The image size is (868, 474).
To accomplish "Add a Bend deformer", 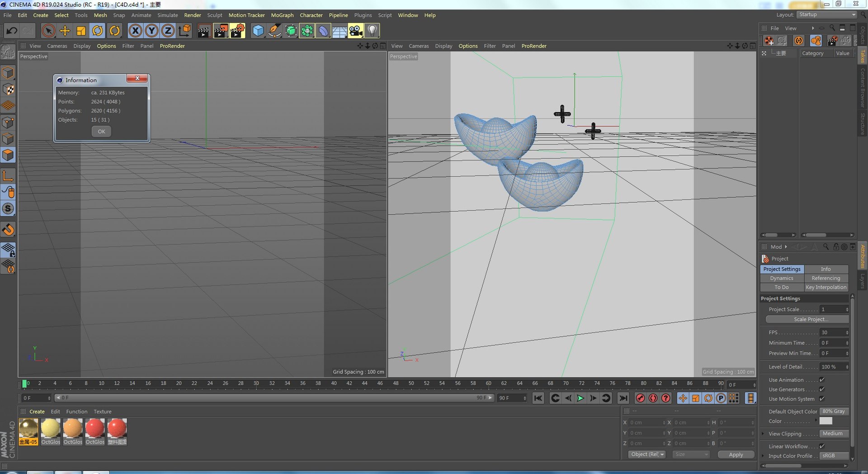I will pos(323,31).
